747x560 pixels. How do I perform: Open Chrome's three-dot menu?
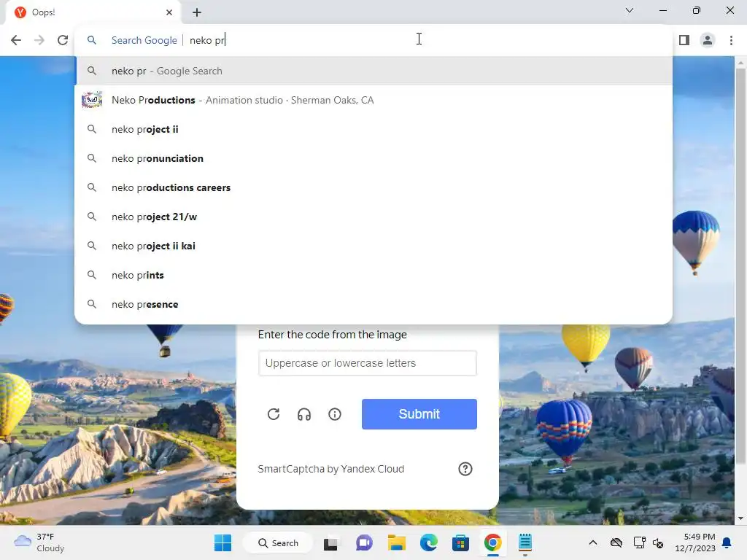pyautogui.click(x=731, y=40)
